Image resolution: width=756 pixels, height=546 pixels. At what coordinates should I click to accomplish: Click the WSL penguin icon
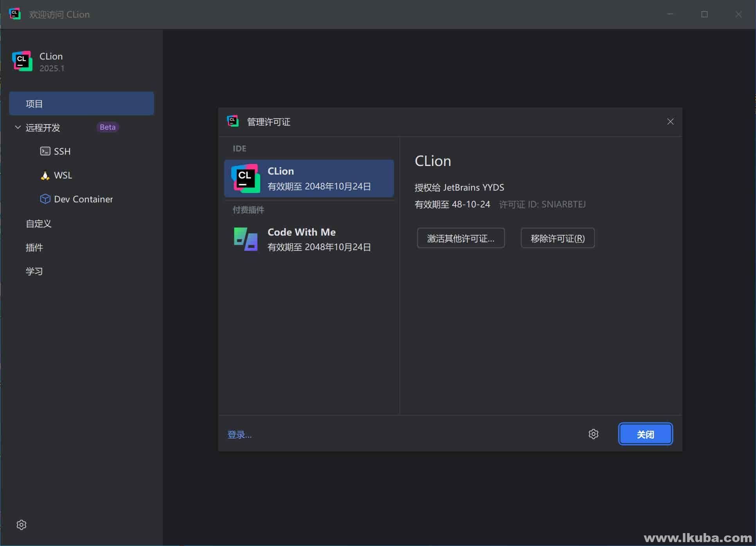tap(45, 175)
